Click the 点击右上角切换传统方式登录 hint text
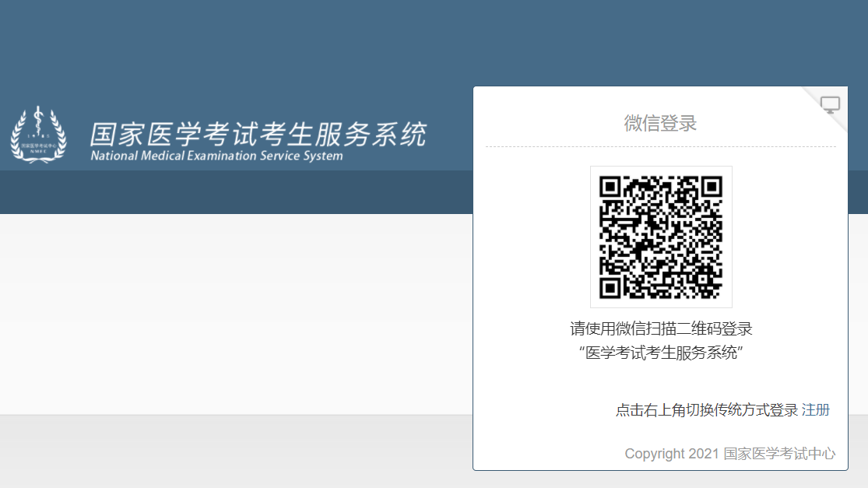 tap(706, 410)
